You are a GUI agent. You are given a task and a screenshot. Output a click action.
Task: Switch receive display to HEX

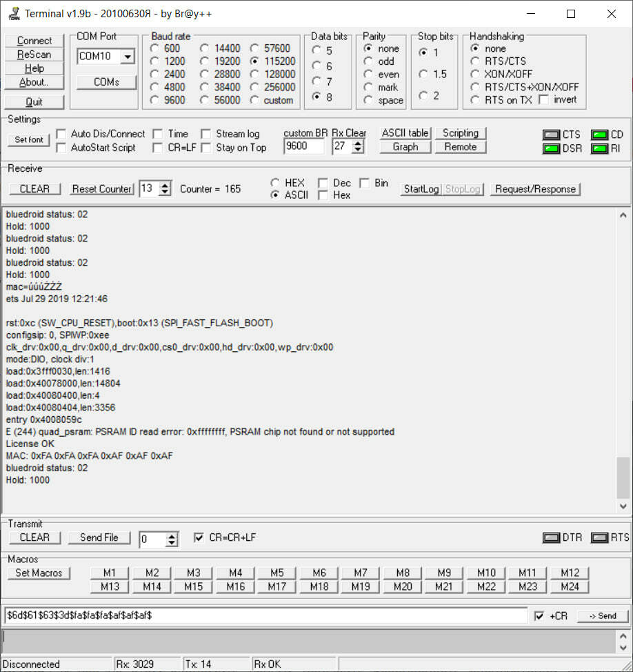coord(275,183)
